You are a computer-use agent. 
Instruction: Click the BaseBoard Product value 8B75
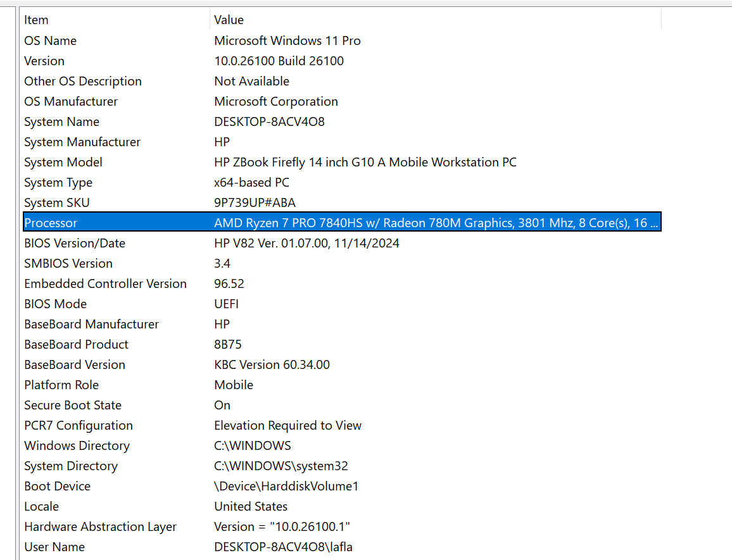[228, 344]
